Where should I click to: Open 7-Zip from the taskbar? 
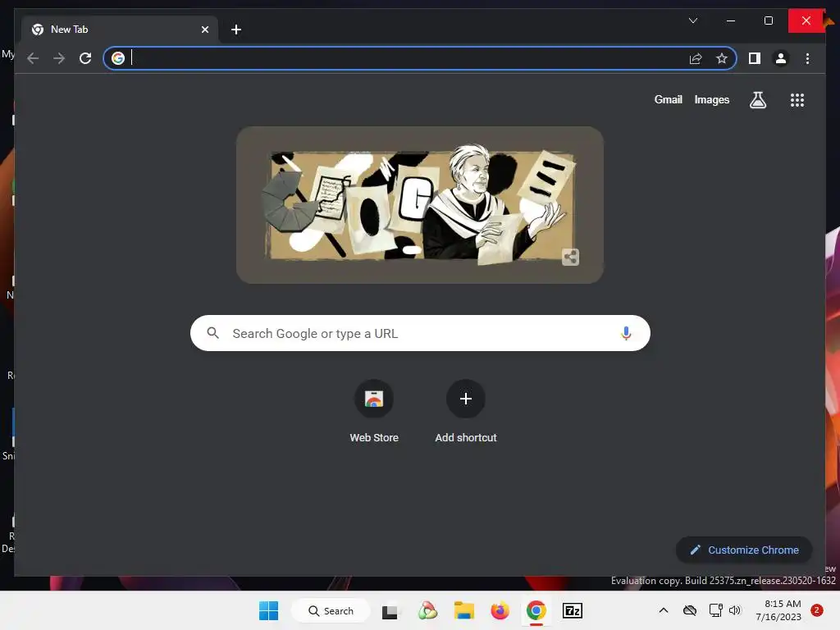(x=572, y=610)
